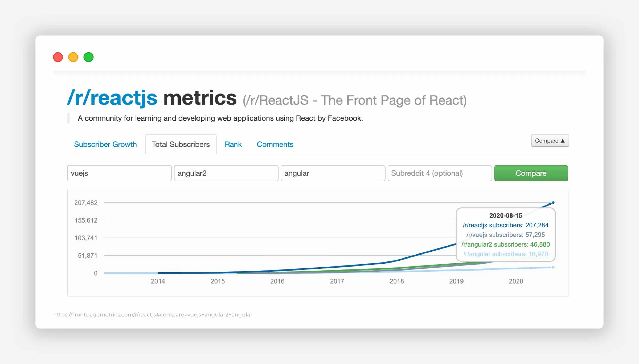Collapse the Compare toggle with arrow
Image resolution: width=639 pixels, height=364 pixels.
(x=550, y=141)
